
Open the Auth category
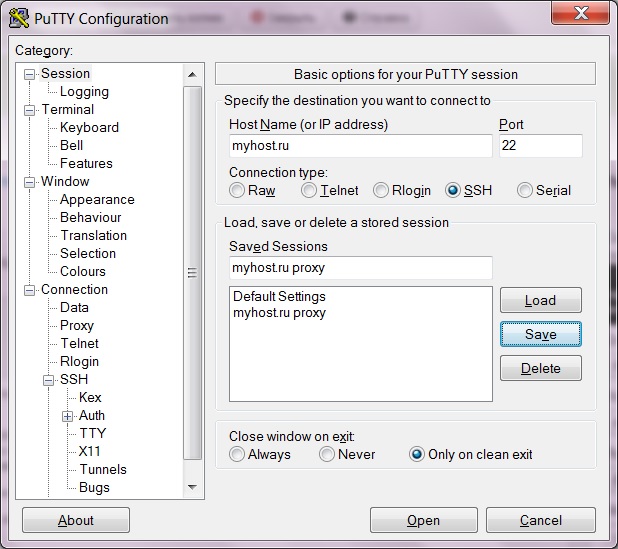[x=91, y=415]
